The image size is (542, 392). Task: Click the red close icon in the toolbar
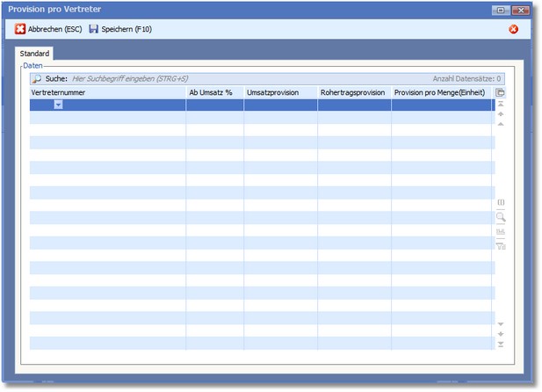[x=514, y=29]
